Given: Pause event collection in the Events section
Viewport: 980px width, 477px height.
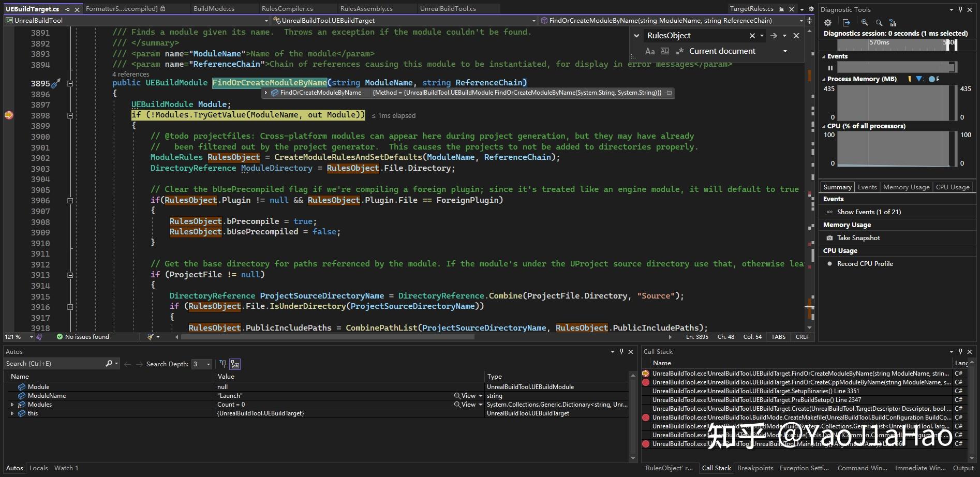Looking at the screenshot, I should pos(830,67).
